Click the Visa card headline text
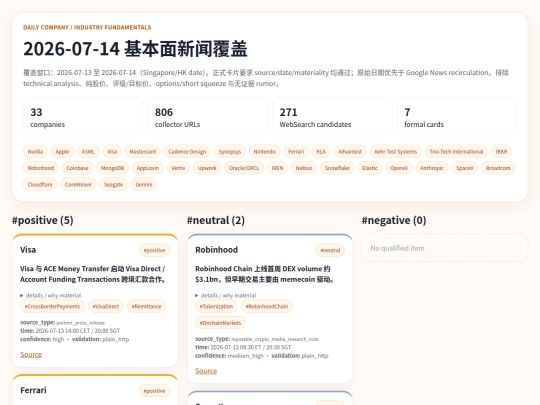 [93, 274]
